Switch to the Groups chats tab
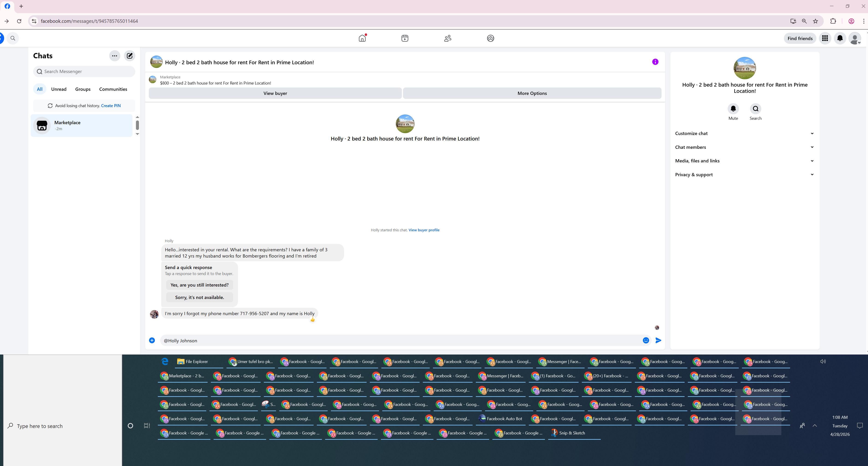Image resolution: width=868 pixels, height=466 pixels. point(83,89)
